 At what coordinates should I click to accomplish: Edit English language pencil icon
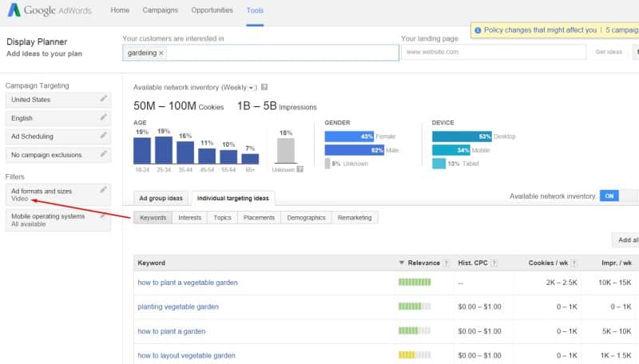point(104,117)
